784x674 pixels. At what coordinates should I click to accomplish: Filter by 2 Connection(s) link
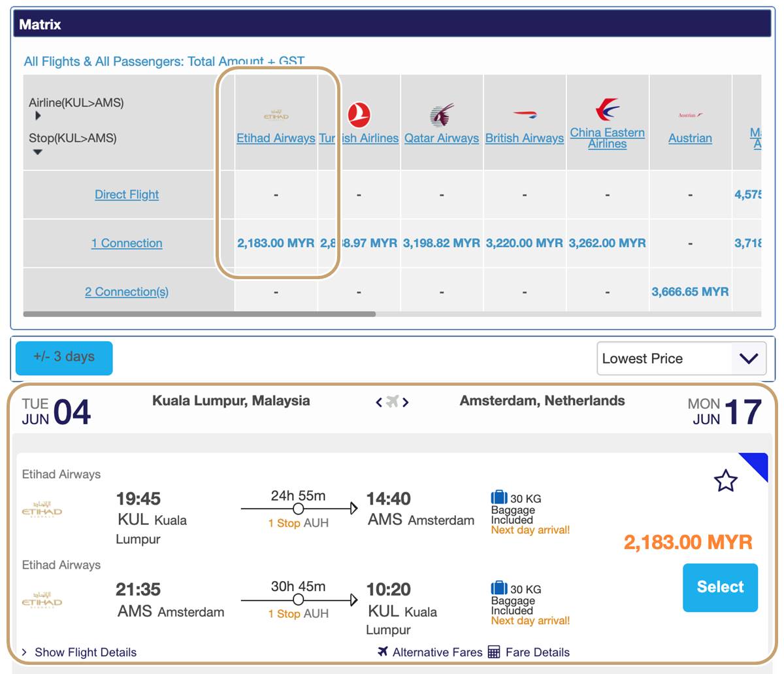(127, 292)
